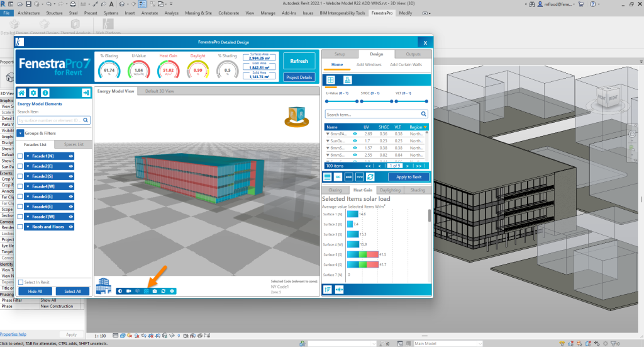The height and width of the screenshot is (347, 644).
Task: Check the Facade1[N] checkbox
Action: pos(20,156)
